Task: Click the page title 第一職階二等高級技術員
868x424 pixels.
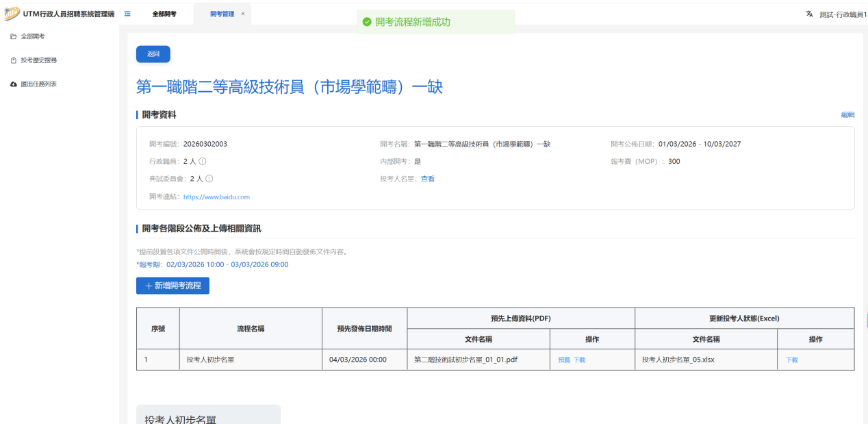Action: (x=290, y=87)
